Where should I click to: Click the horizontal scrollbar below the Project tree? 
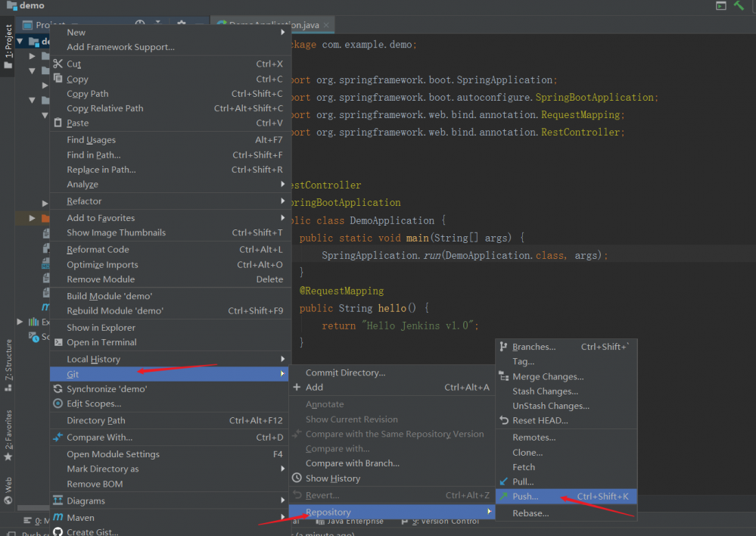[x=32, y=507]
